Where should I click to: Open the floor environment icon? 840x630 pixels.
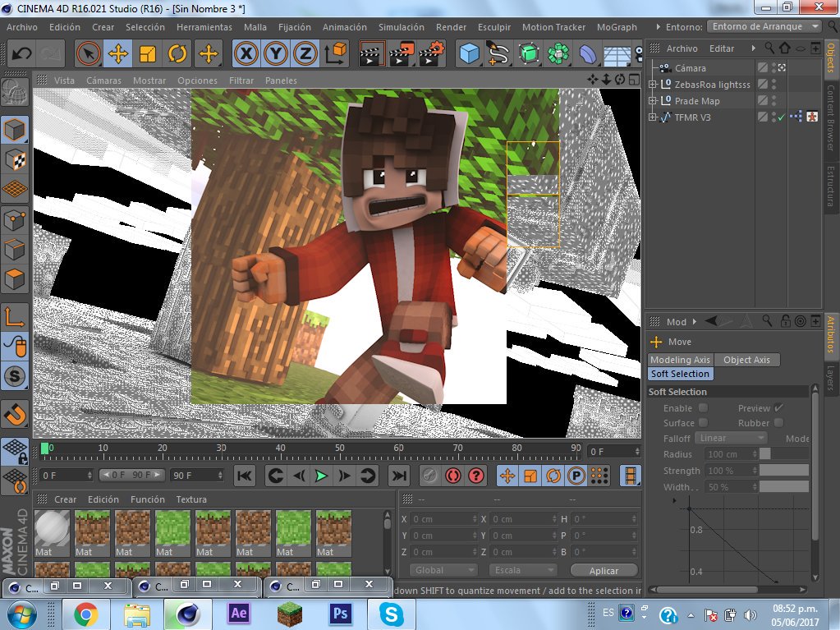tap(617, 53)
